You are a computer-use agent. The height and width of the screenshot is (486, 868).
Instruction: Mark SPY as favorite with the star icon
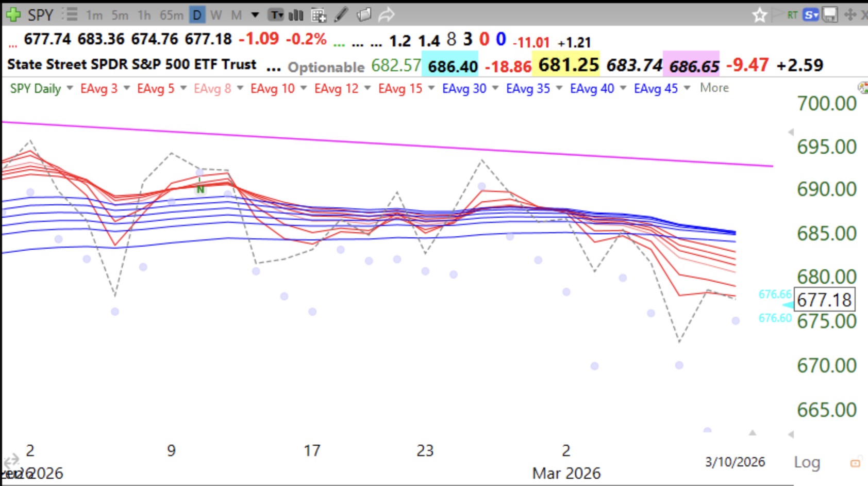(x=760, y=15)
